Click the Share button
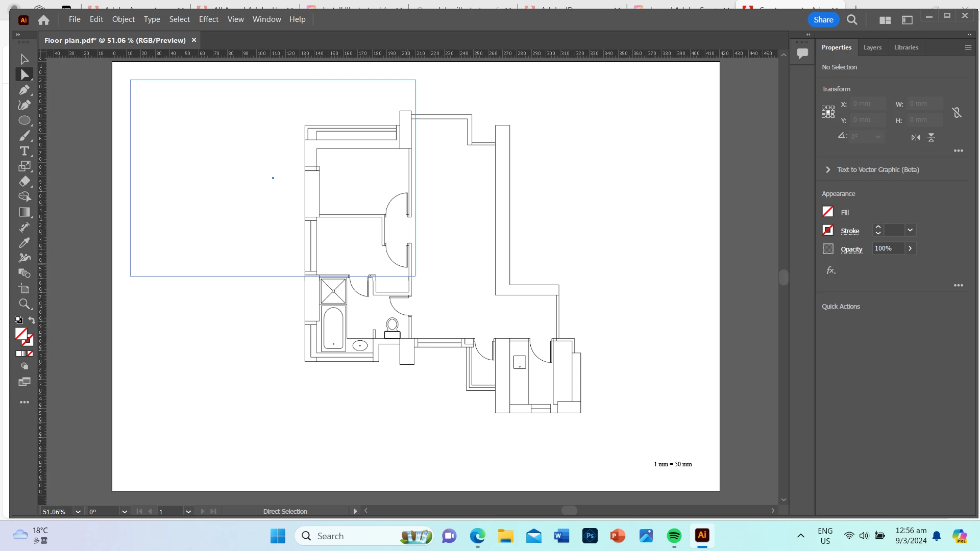980x551 pixels. [823, 19]
